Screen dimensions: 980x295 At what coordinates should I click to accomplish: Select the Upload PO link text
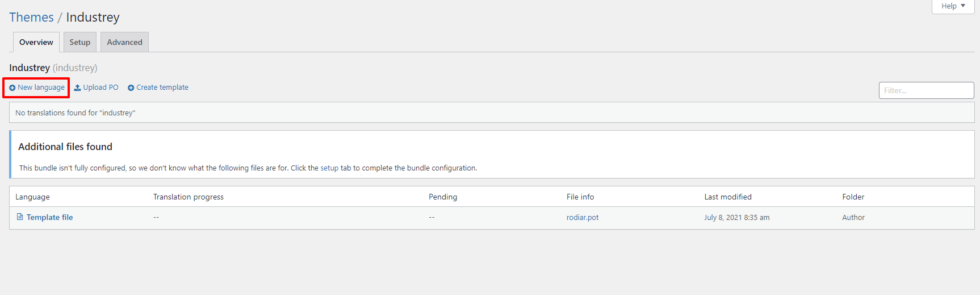pyautogui.click(x=100, y=88)
